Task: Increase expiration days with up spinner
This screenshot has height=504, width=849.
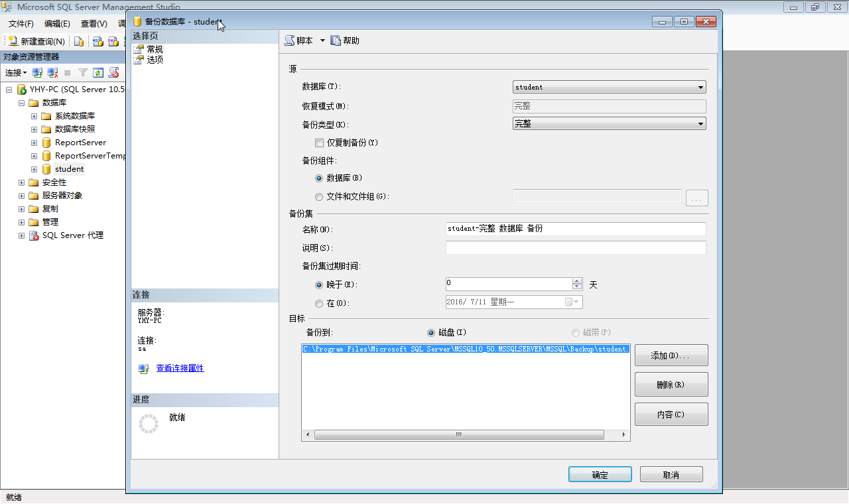Action: [577, 281]
